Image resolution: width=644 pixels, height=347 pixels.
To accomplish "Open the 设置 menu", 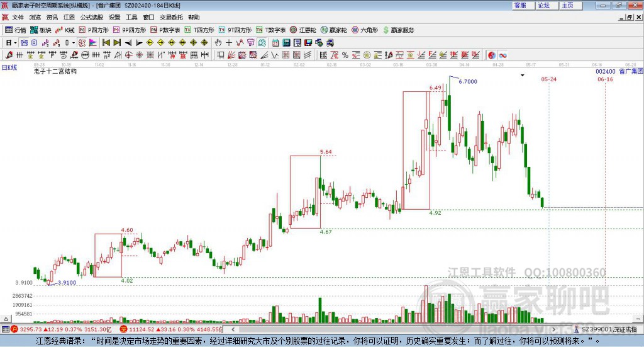I will [x=114, y=17].
